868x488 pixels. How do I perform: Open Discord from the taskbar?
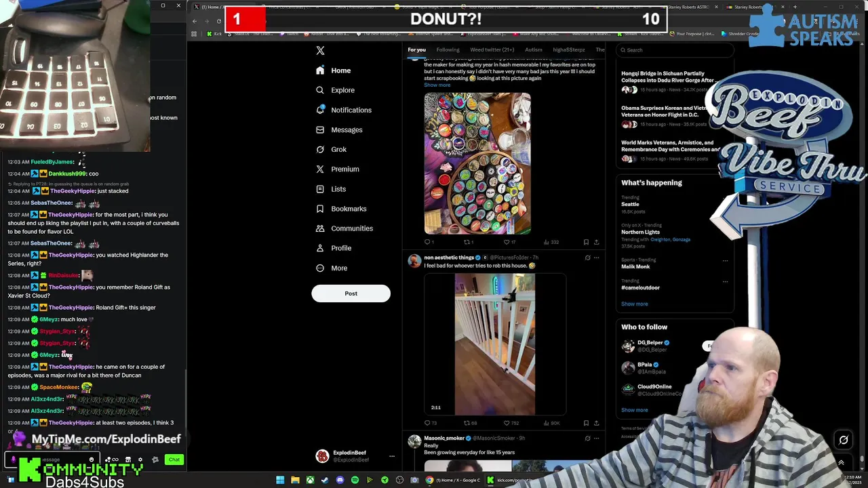340,480
